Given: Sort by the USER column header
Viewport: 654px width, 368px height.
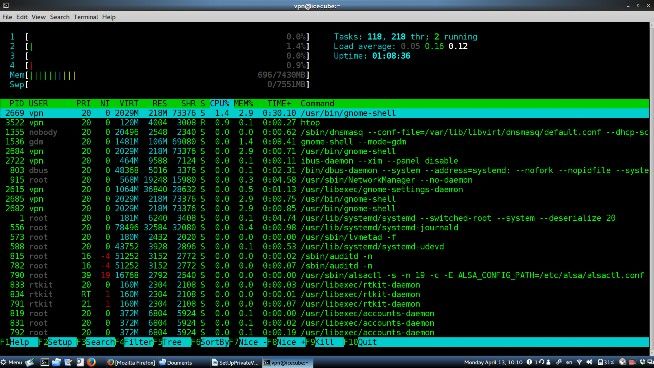Looking at the screenshot, I should coord(38,103).
